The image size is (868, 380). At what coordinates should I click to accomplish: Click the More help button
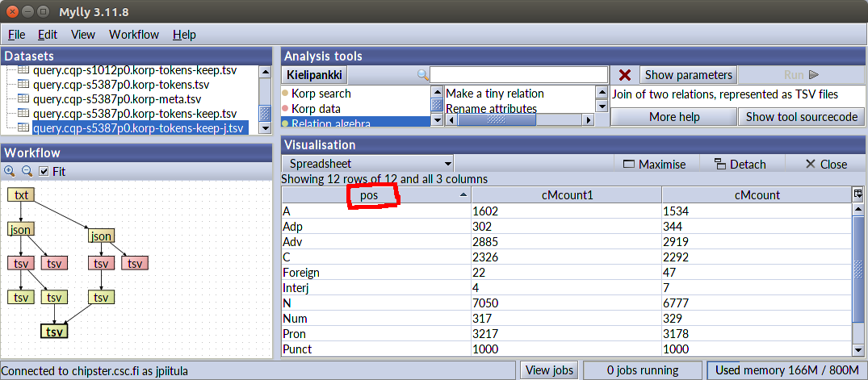point(673,117)
